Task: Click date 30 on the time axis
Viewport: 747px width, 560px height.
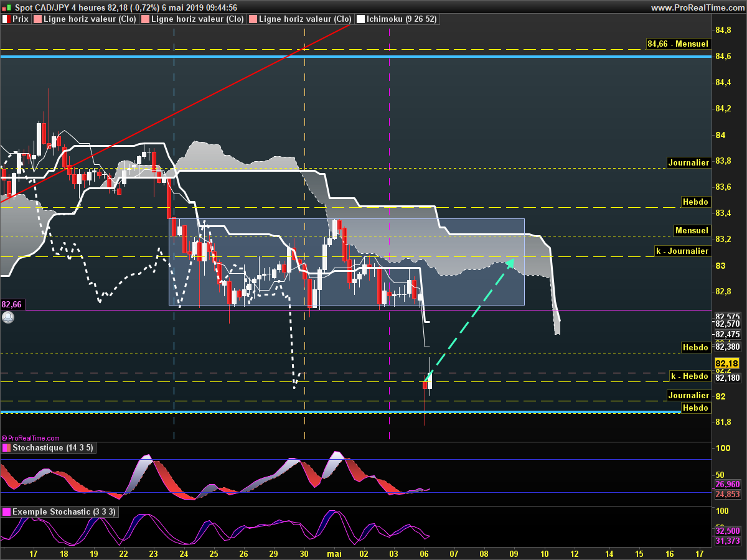Action: [x=304, y=553]
